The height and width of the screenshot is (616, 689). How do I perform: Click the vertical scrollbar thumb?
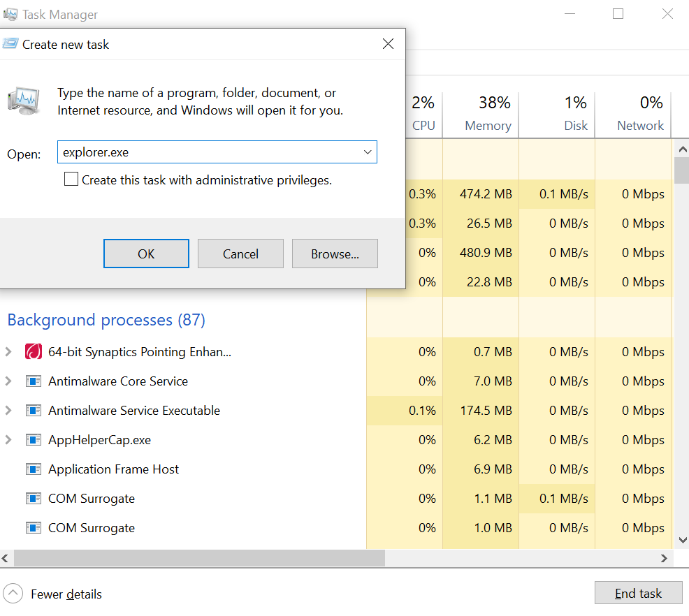(683, 170)
